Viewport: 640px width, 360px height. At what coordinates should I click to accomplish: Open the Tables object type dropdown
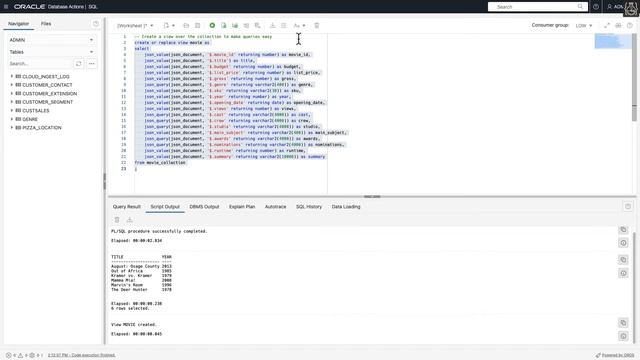(x=51, y=52)
